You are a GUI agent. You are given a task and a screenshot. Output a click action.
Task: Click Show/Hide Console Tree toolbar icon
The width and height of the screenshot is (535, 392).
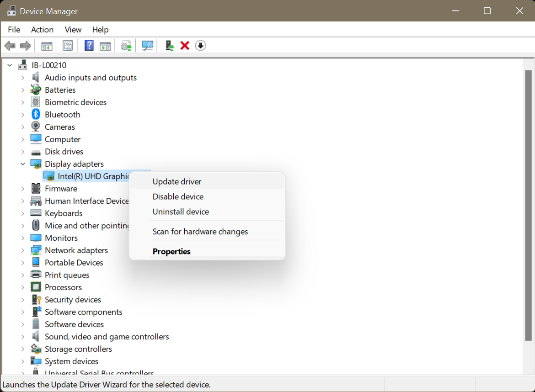(x=47, y=46)
